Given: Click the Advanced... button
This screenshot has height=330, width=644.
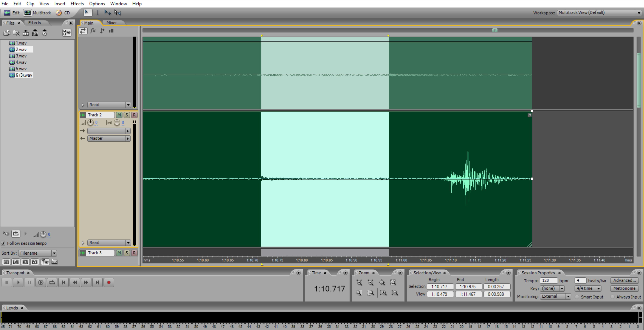Looking at the screenshot, I should click(x=624, y=280).
